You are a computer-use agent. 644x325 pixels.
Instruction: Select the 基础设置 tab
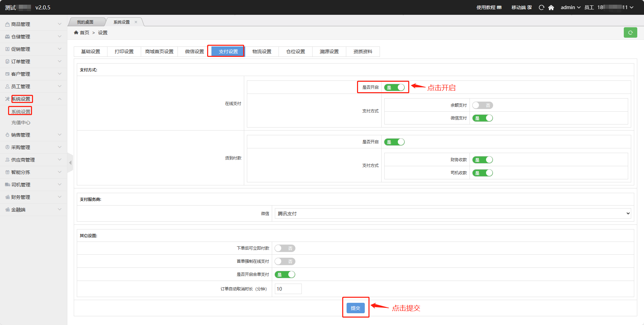91,51
